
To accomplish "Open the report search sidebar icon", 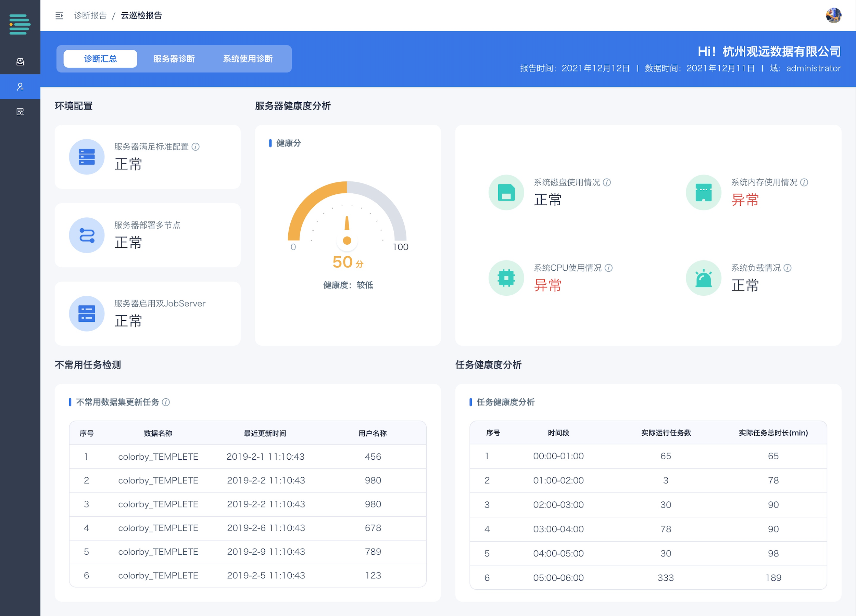I will point(20,112).
